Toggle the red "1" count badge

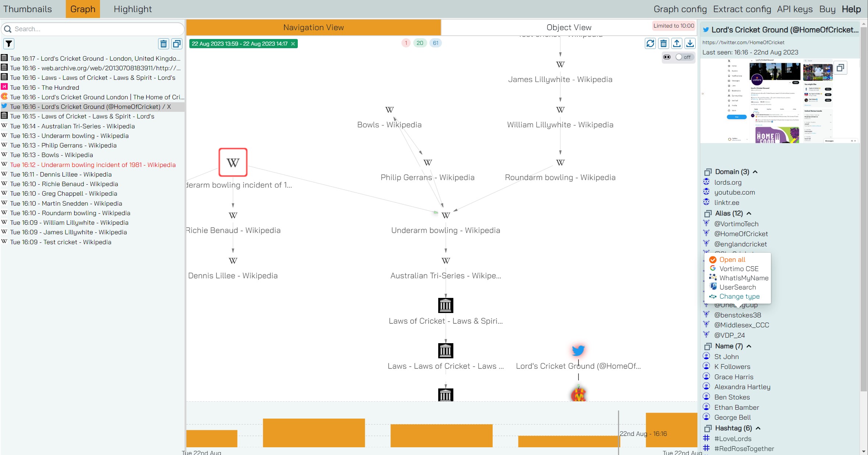coord(405,43)
